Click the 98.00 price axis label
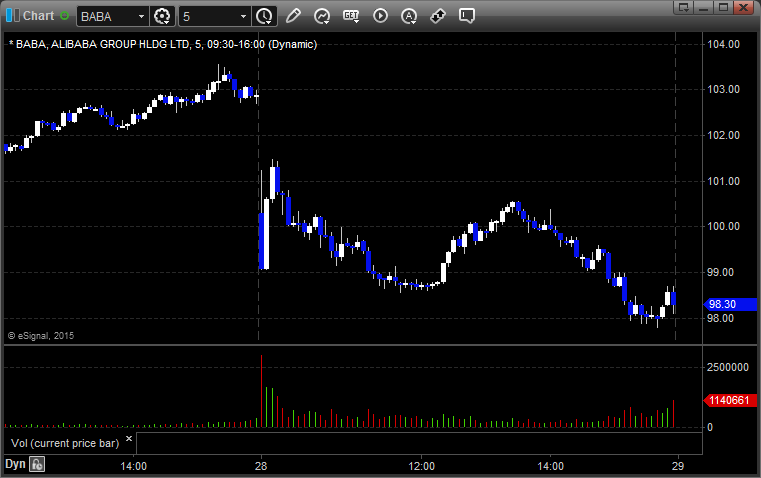Screen dimensions: 761x478 721,318
